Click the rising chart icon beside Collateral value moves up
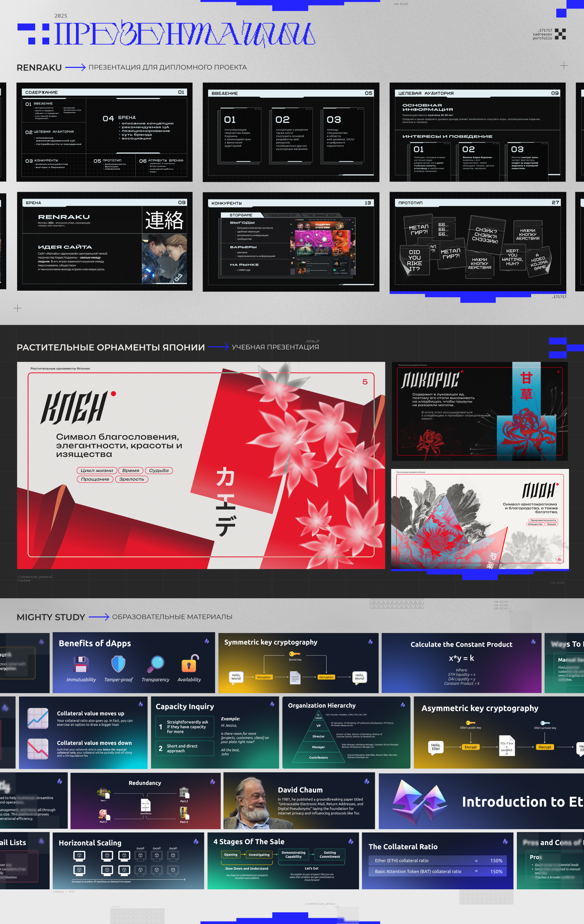The image size is (584, 924). pos(38,718)
